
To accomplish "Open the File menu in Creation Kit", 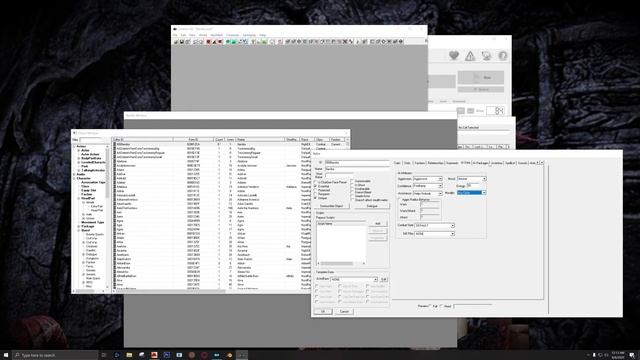I will coord(176,35).
